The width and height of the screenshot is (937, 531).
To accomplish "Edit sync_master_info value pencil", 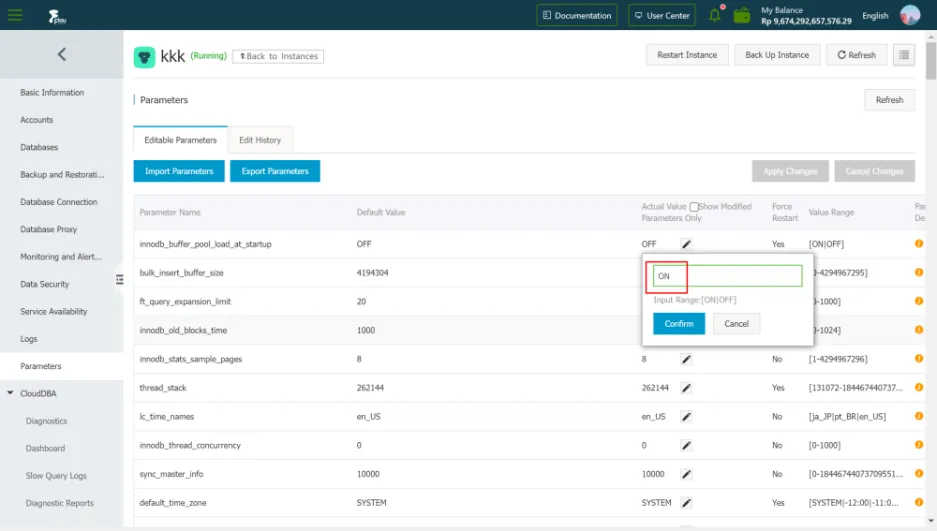I will (x=686, y=474).
